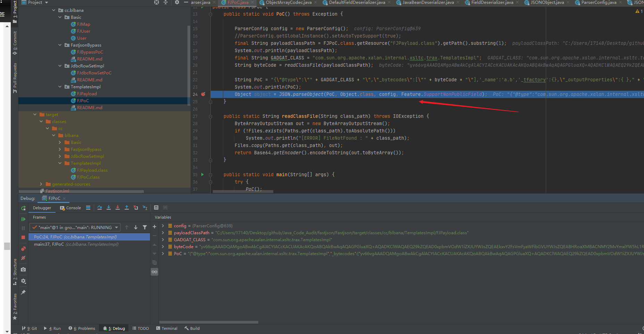644x334 pixels.
Task: Open the Run tool window
Action: (x=52, y=328)
